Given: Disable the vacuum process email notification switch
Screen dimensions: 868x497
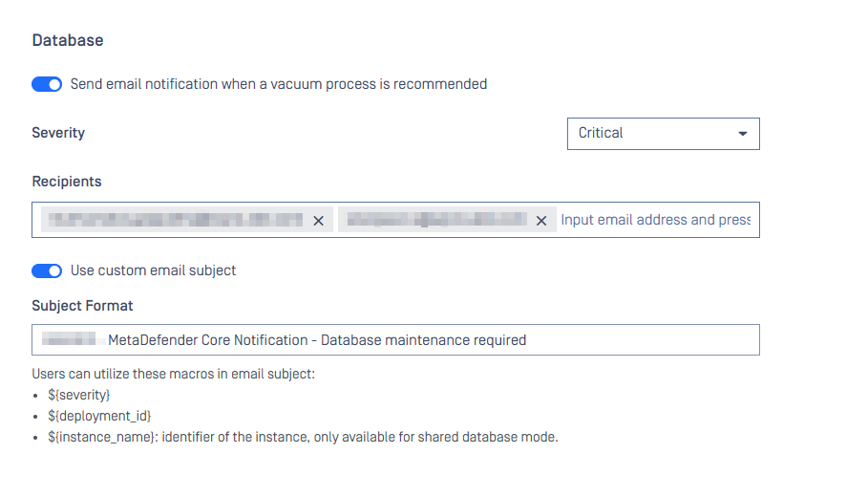Looking at the screenshot, I should coord(47,84).
